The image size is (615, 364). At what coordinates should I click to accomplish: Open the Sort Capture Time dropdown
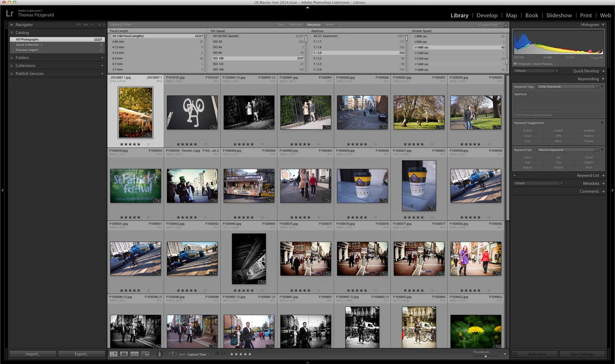pyautogui.click(x=198, y=354)
